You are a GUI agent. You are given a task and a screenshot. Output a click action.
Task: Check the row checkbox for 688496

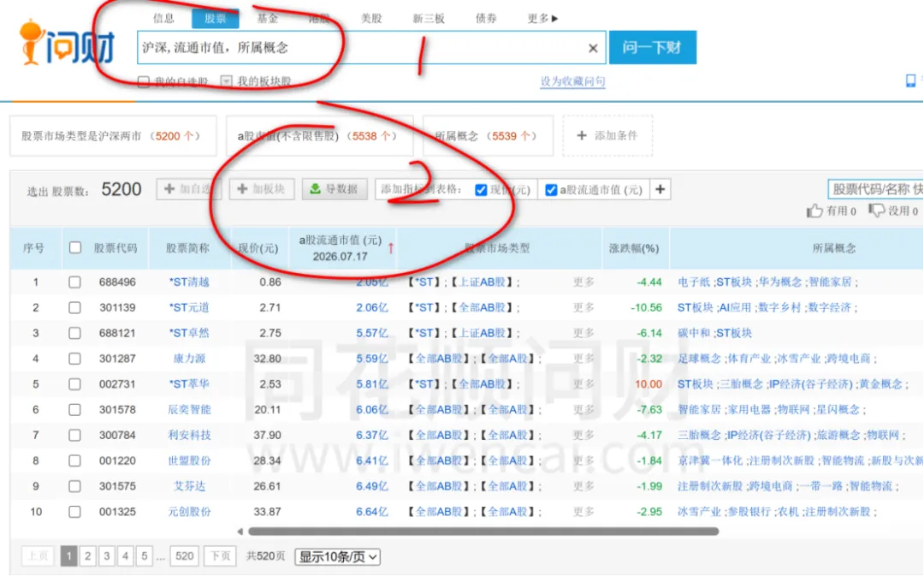point(74,282)
